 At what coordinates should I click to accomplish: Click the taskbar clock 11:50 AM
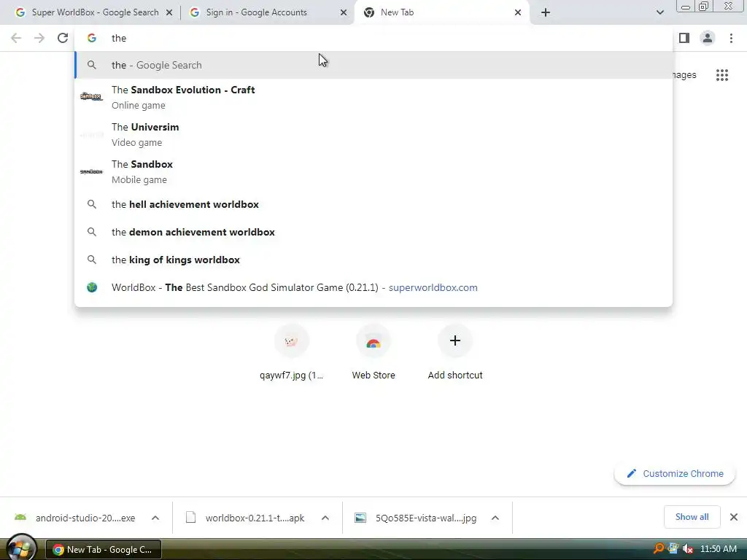(x=719, y=549)
